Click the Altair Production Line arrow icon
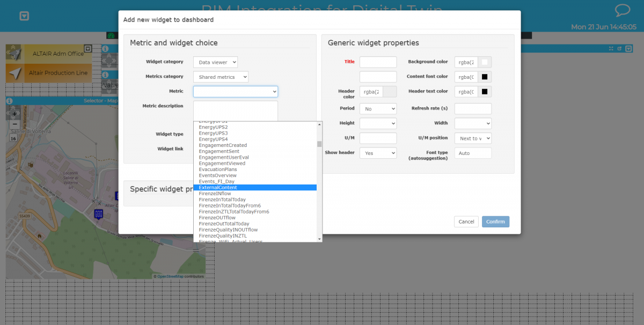The height and width of the screenshot is (325, 644). click(15, 73)
